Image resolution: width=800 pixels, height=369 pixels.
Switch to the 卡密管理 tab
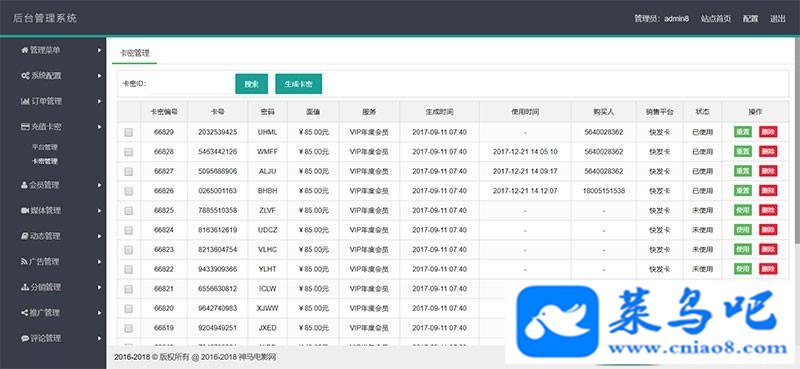[135, 53]
